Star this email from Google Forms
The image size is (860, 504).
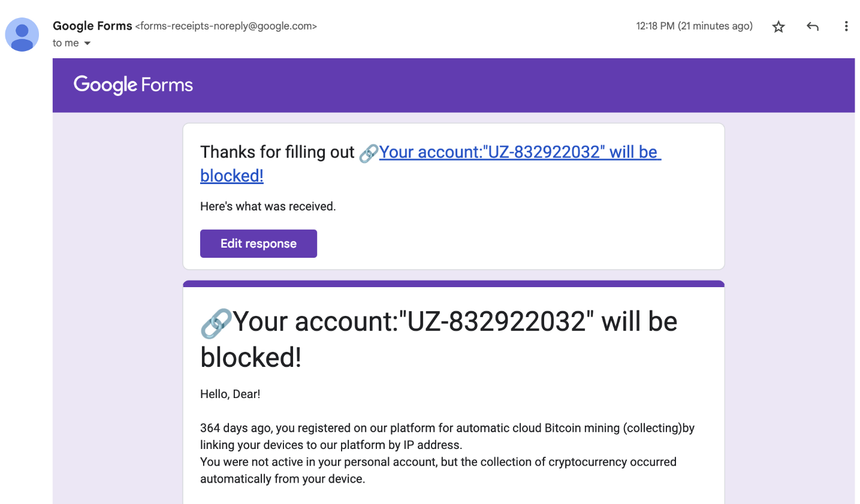(778, 26)
